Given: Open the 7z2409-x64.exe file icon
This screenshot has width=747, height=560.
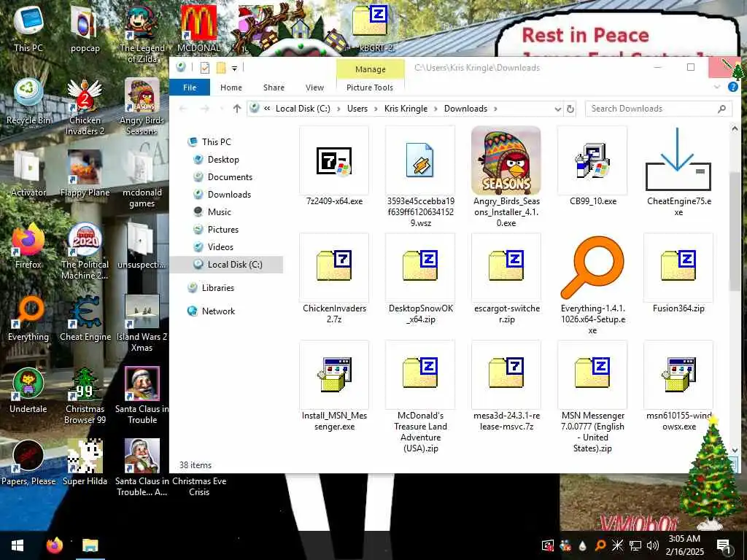Looking at the screenshot, I should pyautogui.click(x=334, y=161).
